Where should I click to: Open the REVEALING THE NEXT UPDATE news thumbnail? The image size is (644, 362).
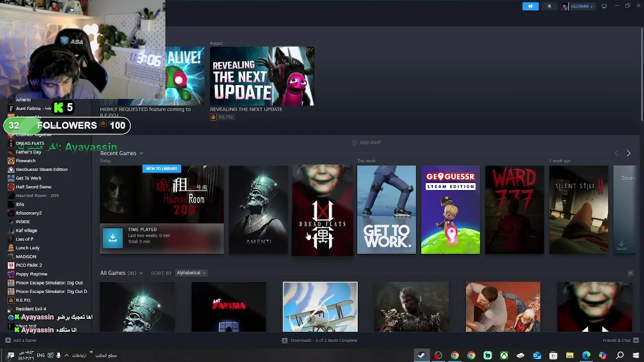point(262,76)
